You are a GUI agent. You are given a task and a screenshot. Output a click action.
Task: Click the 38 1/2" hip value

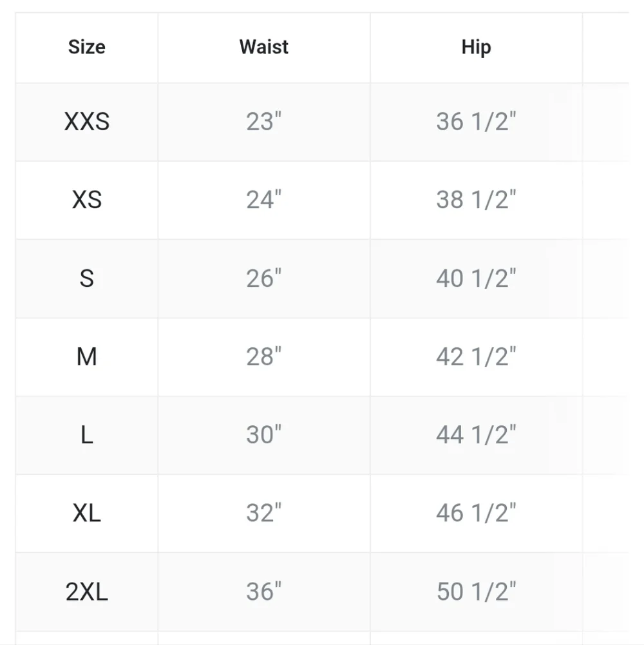[x=476, y=200]
